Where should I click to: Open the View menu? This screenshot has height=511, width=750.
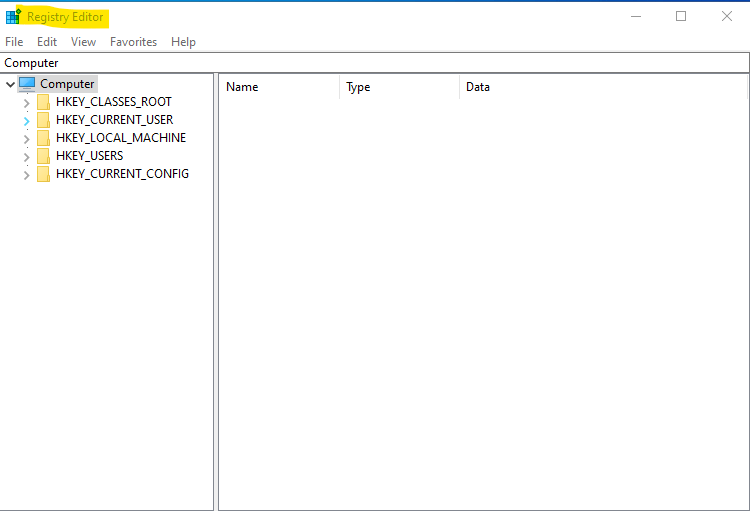coord(84,42)
